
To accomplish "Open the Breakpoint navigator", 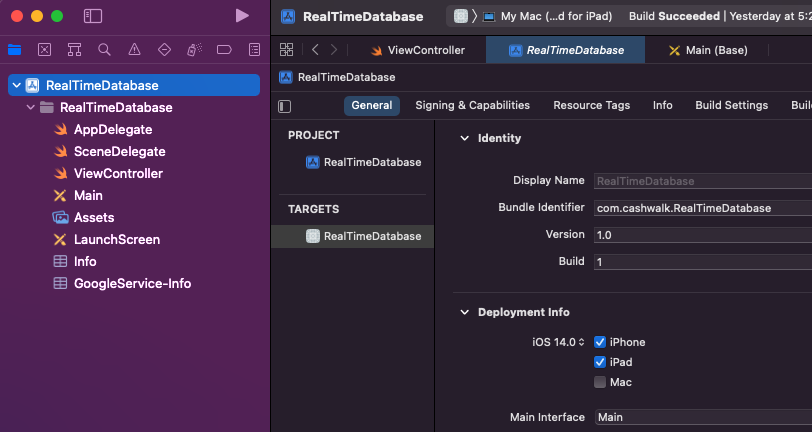I will coord(224,49).
